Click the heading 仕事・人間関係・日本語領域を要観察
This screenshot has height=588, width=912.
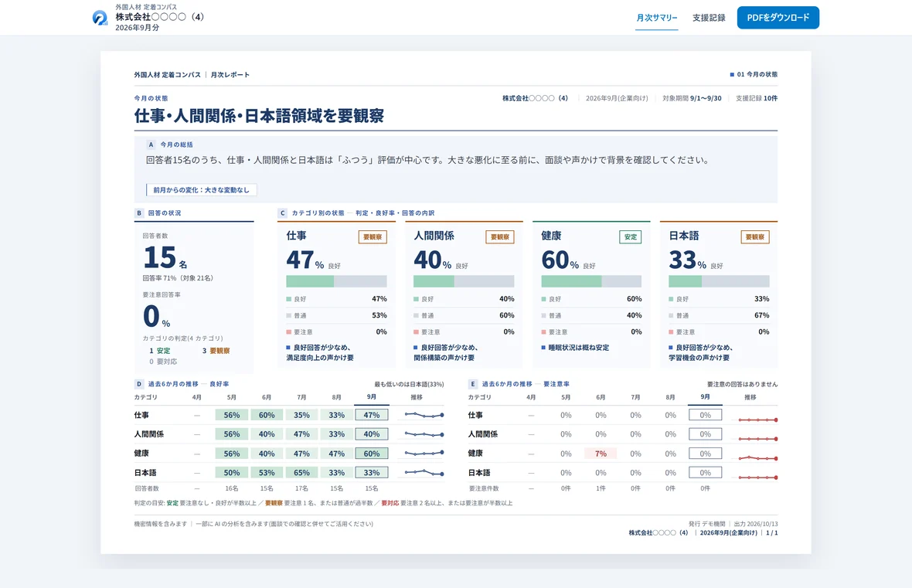[259, 116]
